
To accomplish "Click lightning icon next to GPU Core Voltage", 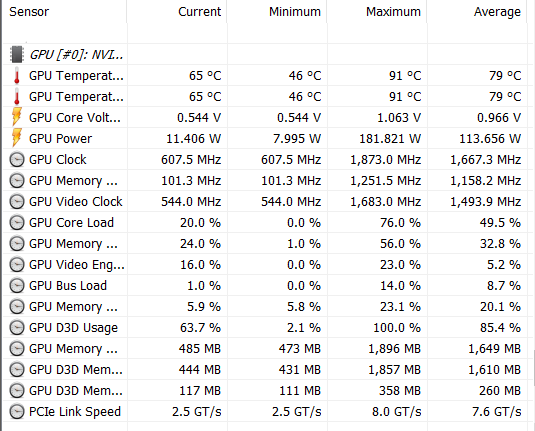I will [x=17, y=117].
